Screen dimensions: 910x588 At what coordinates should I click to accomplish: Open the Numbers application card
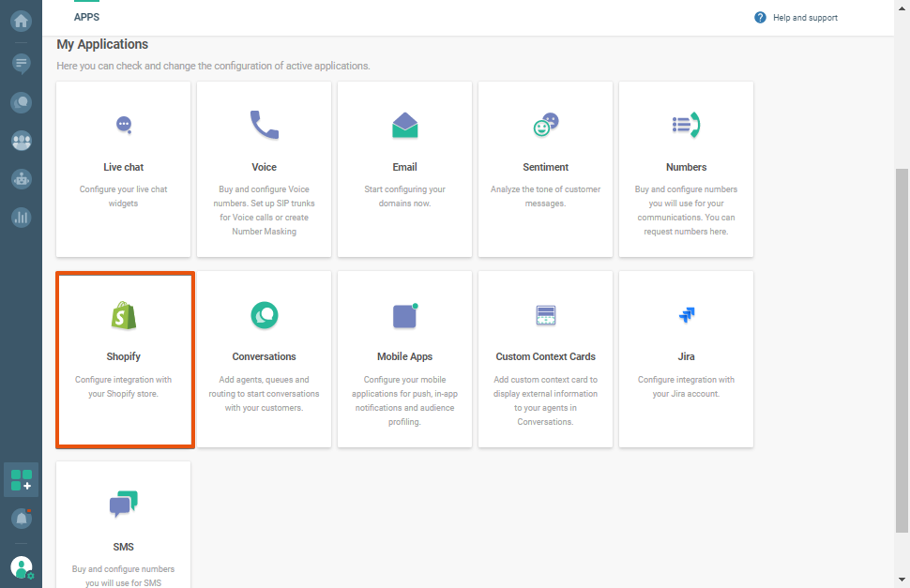click(x=686, y=169)
